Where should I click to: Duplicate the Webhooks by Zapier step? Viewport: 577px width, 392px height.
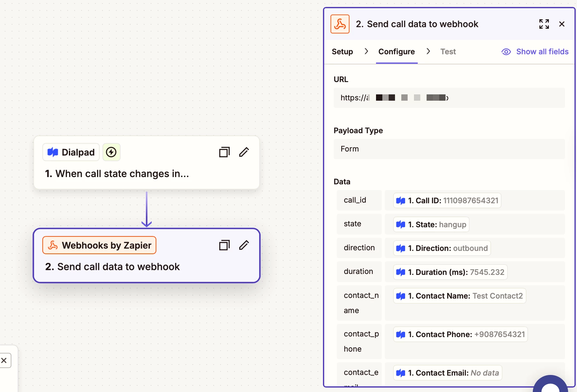(x=224, y=245)
